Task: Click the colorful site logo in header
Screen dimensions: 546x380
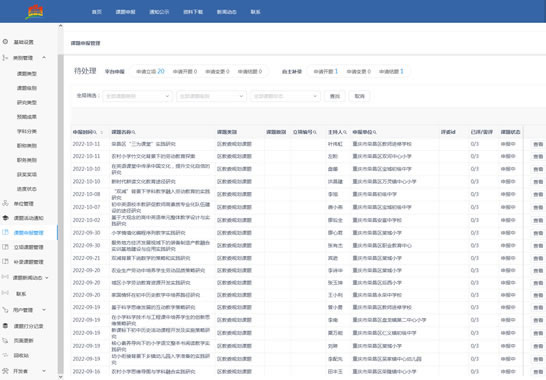Action: tap(34, 11)
